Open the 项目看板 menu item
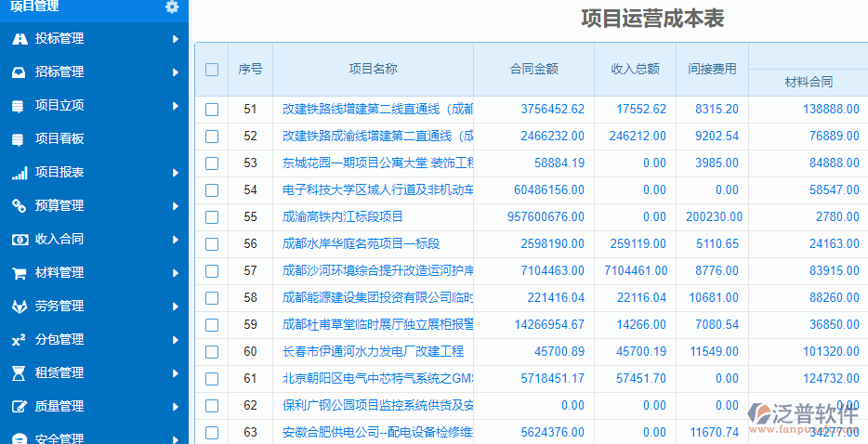868x444 pixels. [59, 139]
